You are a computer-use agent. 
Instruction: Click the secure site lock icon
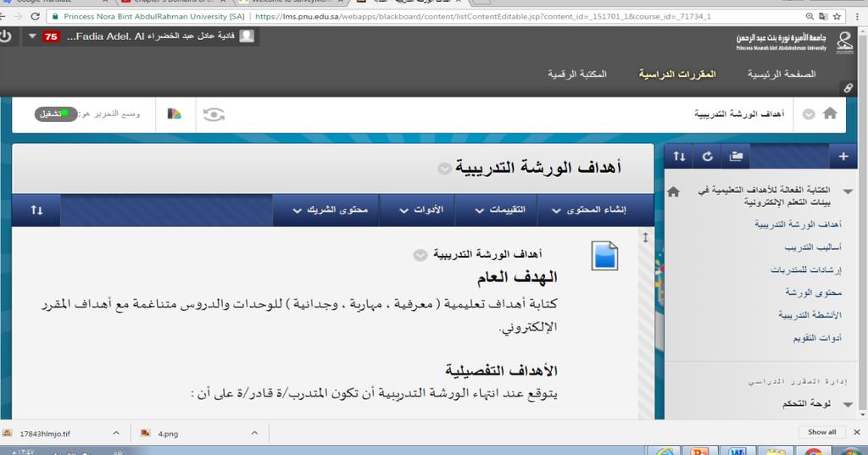55,17
